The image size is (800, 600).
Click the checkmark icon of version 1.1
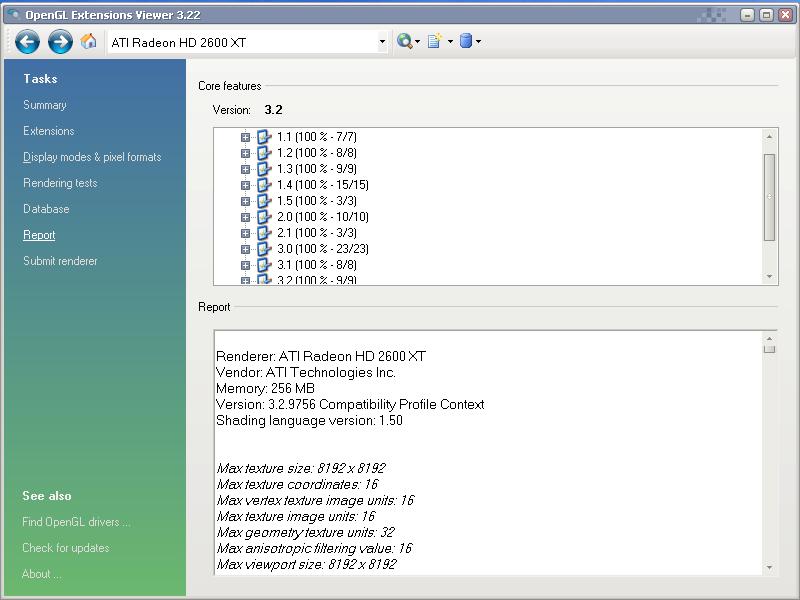[264, 137]
